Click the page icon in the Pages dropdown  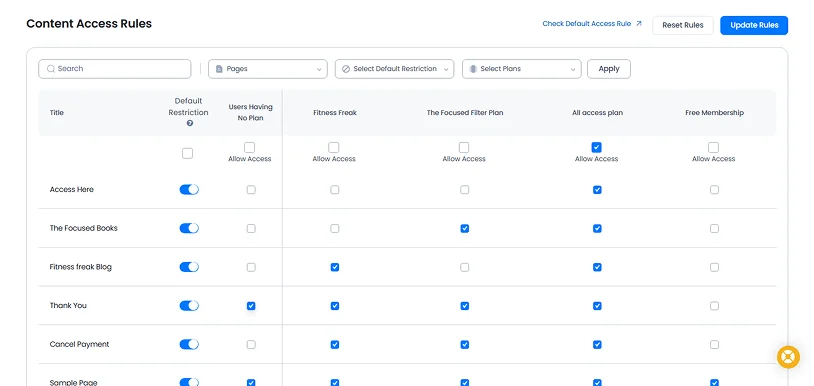(219, 68)
